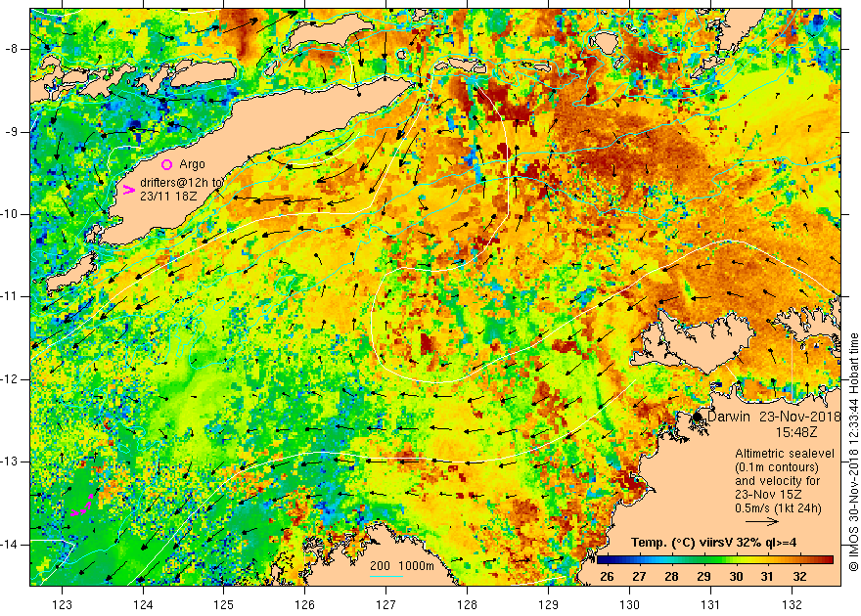
Task: Click the magenta Argo circle marker
Action: click(167, 164)
